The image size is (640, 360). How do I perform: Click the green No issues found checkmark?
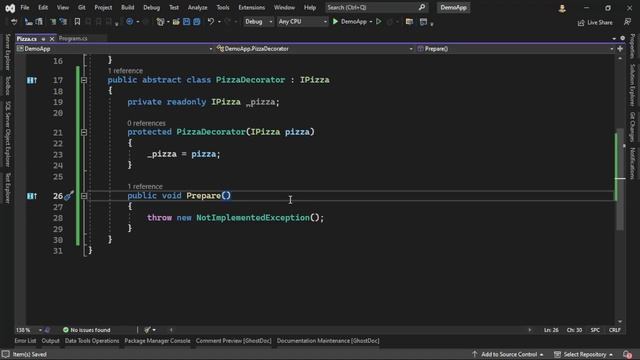pyautogui.click(x=66, y=330)
